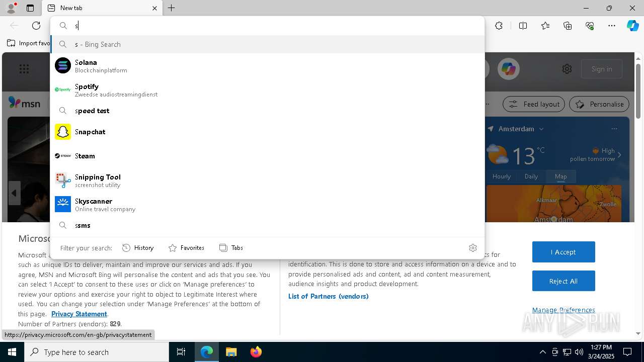Switch weather to Map tab

(x=561, y=176)
